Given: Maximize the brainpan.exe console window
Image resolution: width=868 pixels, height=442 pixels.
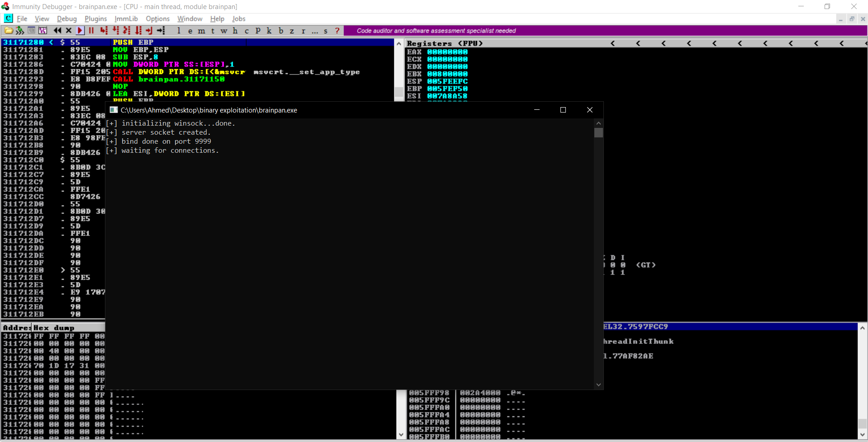Looking at the screenshot, I should pos(563,110).
